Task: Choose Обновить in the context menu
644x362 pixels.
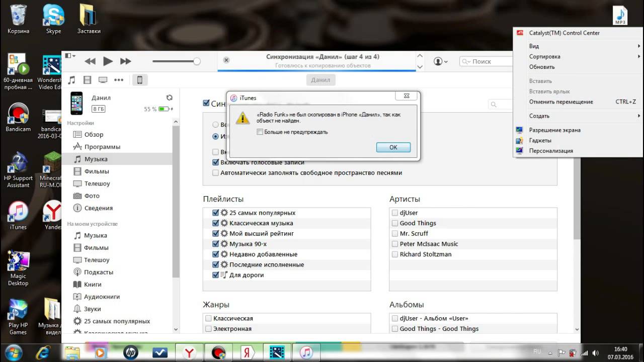Action: coord(578,67)
